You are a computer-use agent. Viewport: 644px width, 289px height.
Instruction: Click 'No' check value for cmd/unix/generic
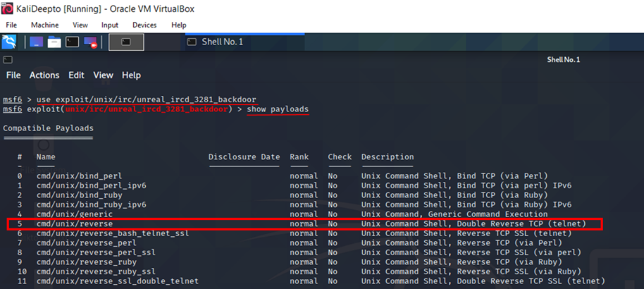(333, 214)
